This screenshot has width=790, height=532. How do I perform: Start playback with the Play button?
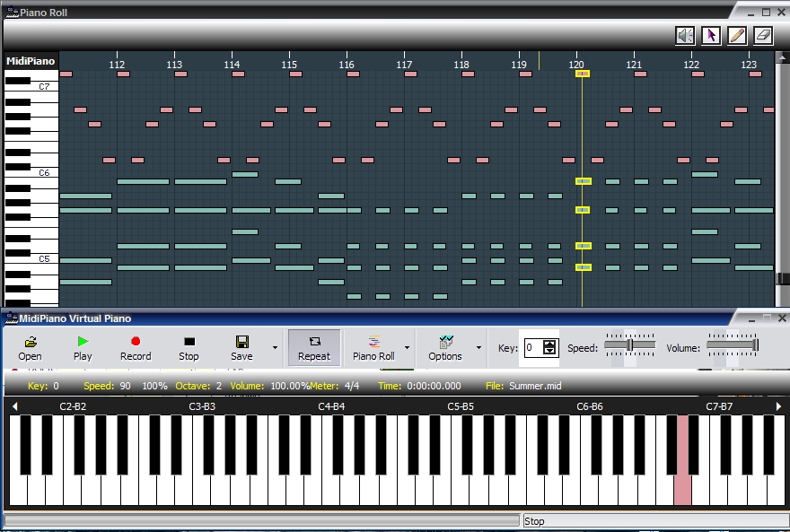pos(83,348)
